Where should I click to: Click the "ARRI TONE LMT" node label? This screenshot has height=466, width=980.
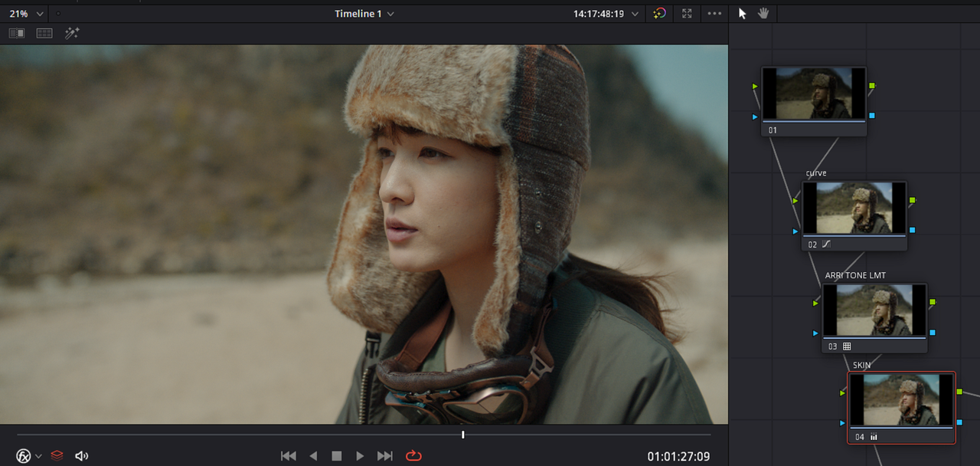(855, 275)
